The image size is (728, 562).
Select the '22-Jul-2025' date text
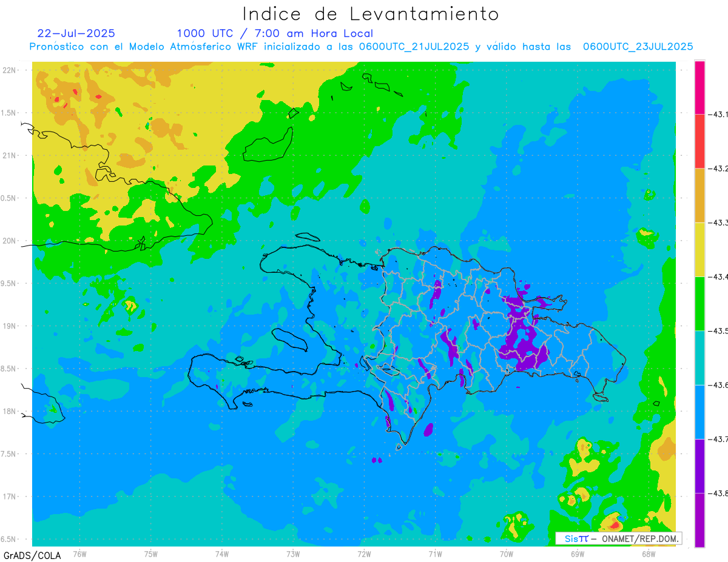pyautogui.click(x=76, y=33)
